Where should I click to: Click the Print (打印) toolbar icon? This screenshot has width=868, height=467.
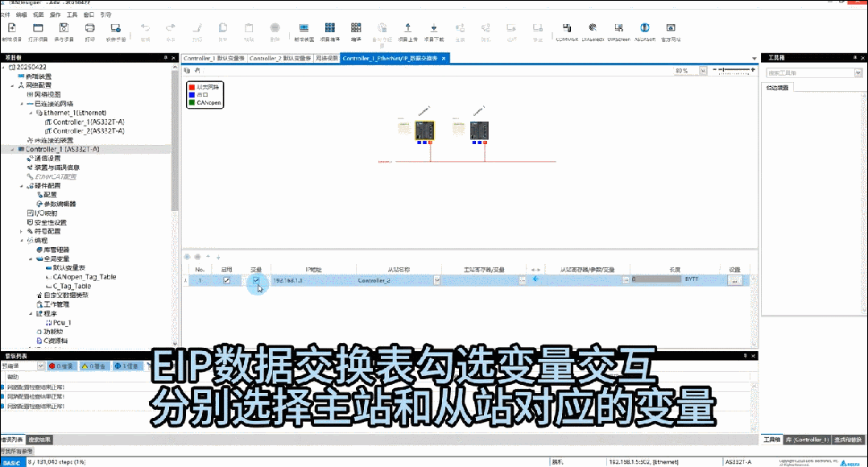point(89,28)
